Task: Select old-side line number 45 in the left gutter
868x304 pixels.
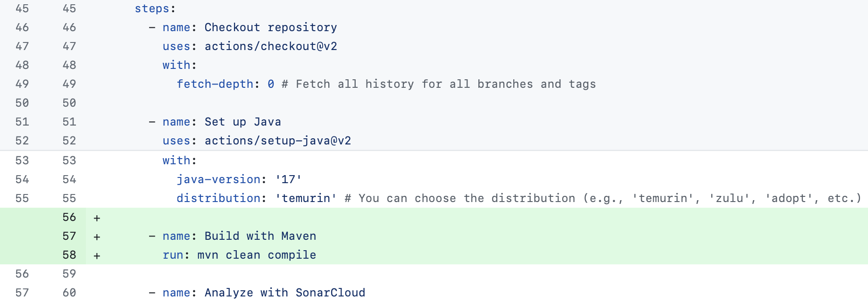Action: [22, 9]
